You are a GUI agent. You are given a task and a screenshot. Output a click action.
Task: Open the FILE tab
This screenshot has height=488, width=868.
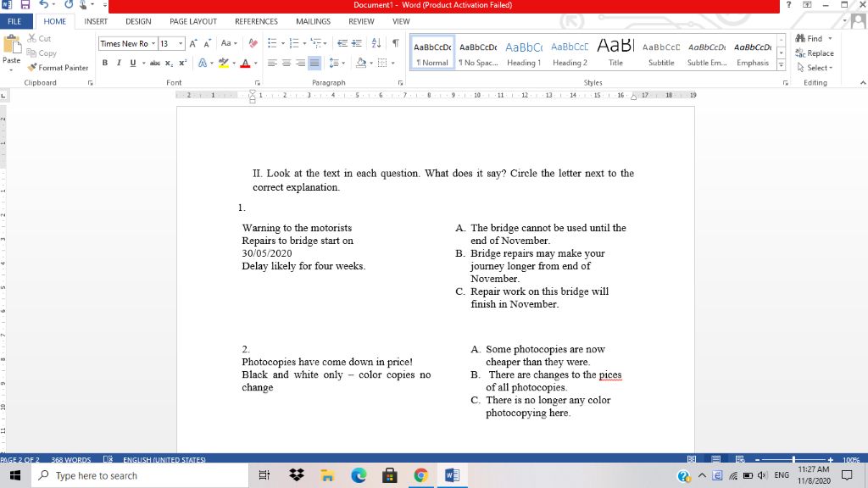coord(14,21)
